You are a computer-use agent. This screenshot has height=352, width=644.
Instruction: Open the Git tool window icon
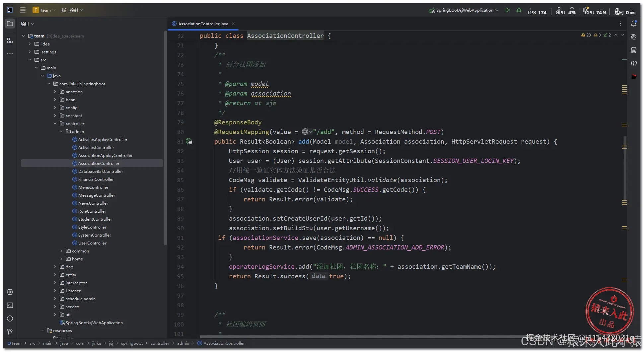[x=10, y=332]
